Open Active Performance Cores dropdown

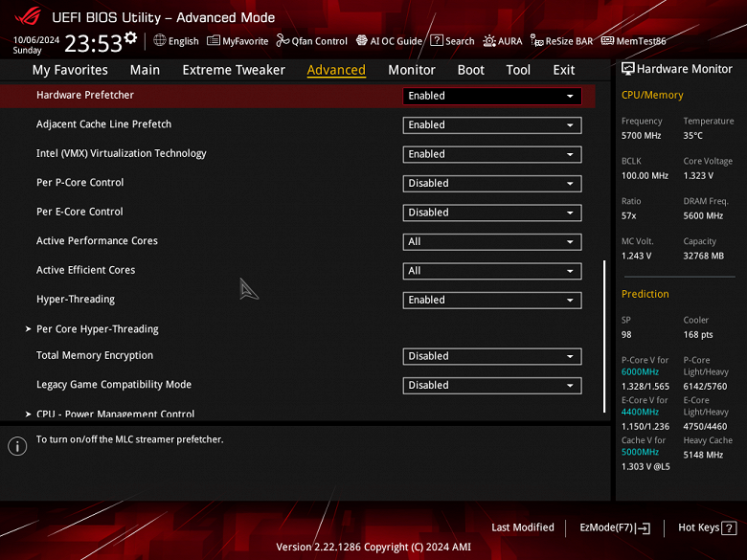click(x=492, y=242)
